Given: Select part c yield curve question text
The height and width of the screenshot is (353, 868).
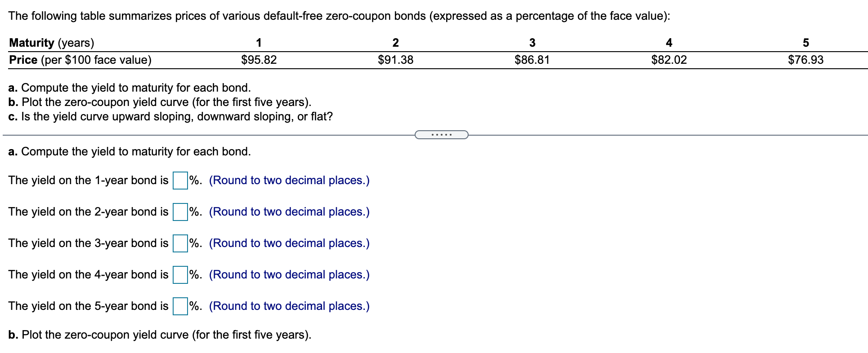Looking at the screenshot, I should tap(170, 117).
